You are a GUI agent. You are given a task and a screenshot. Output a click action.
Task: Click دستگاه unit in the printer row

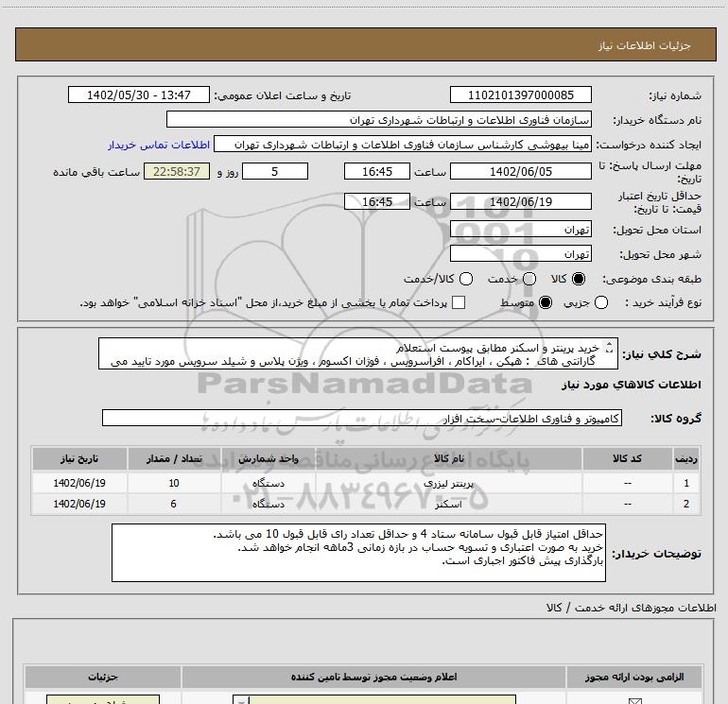tap(268, 483)
